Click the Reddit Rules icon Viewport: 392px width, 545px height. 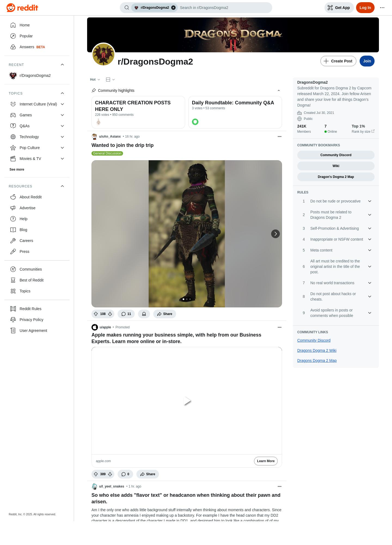pos(13,309)
